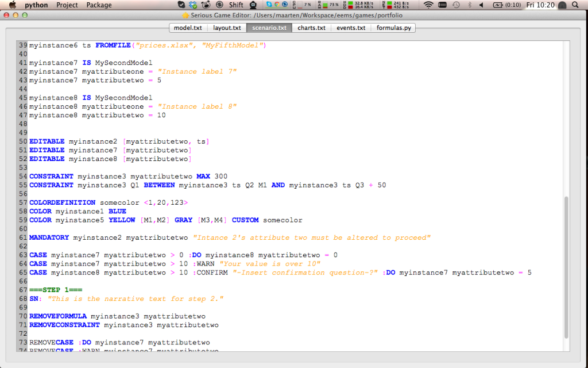Open the battery status showing (0:10)
588x368 pixels.
click(x=506, y=5)
